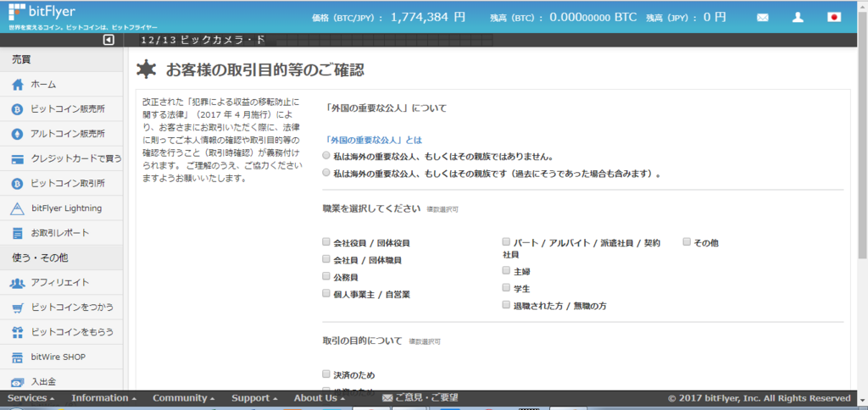Open アルトコイン販売所 in the sidebar

(61, 134)
